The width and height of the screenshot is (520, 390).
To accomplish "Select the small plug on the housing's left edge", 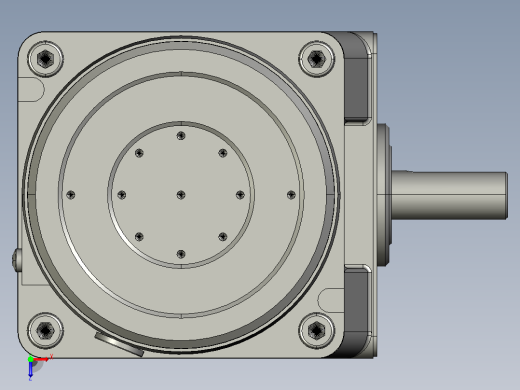I will click(17, 260).
